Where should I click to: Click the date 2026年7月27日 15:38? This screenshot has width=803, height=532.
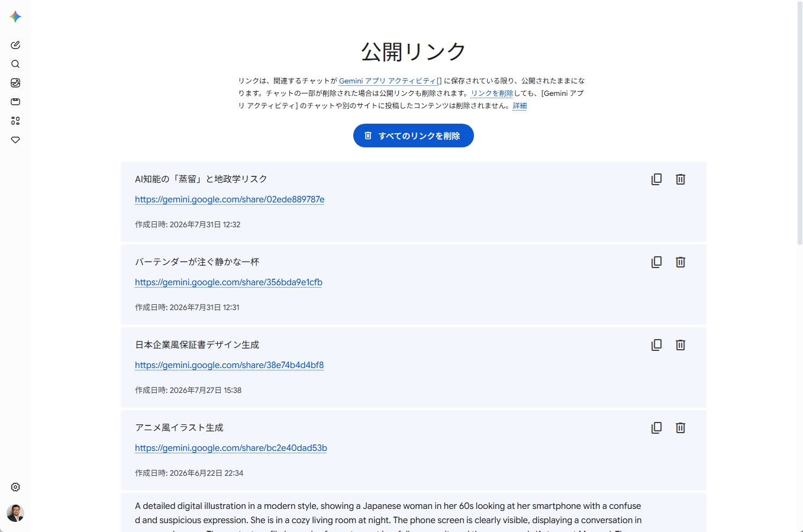pos(205,390)
